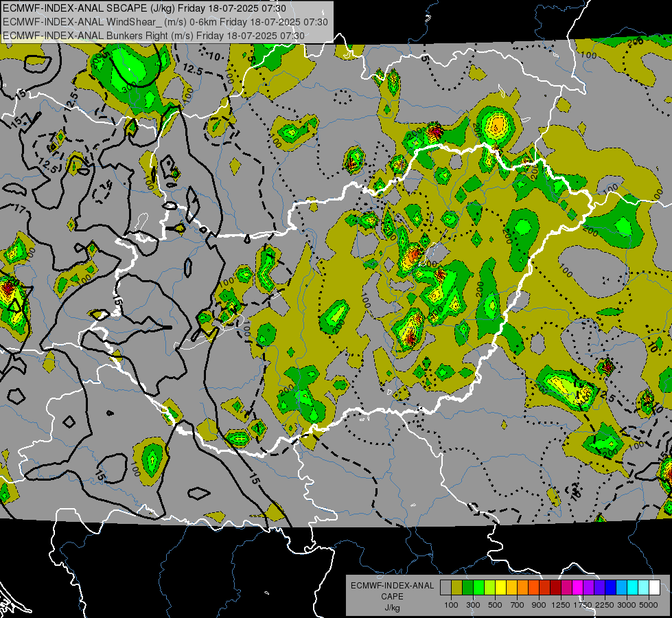Select the dark green legend swatch
Screen dimensions: 672x618
coord(467,588)
